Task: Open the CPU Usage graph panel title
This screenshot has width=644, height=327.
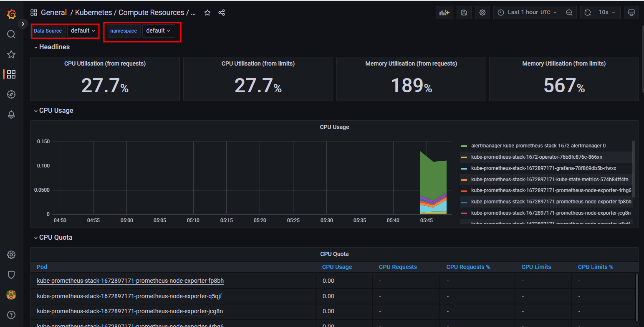Action: coord(334,127)
